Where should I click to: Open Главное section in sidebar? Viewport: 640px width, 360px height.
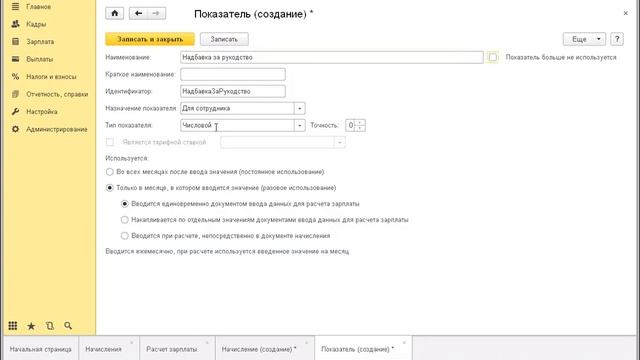[x=39, y=7]
